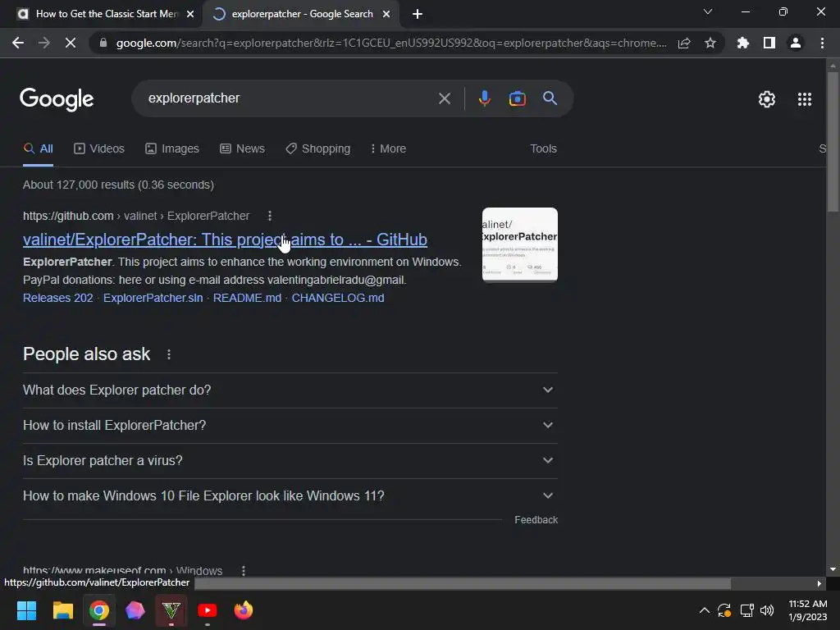
Task: Open a new browser tab
Action: click(x=418, y=14)
